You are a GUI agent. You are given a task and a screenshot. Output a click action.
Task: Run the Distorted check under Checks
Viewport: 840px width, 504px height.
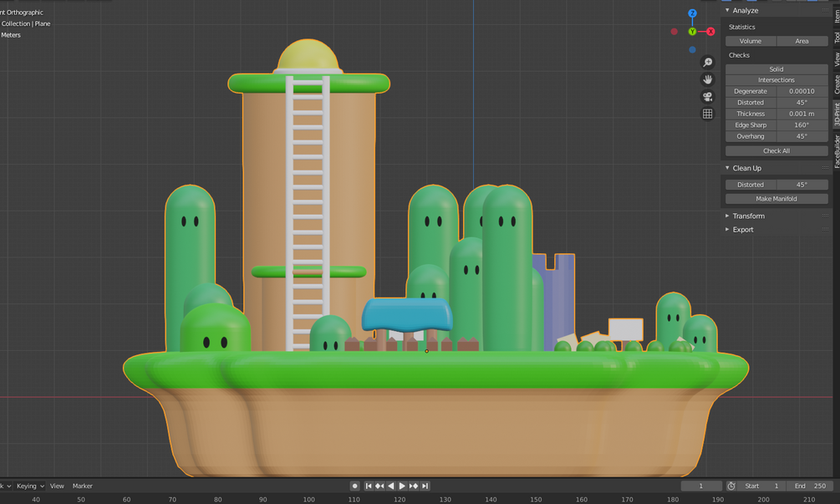751,102
